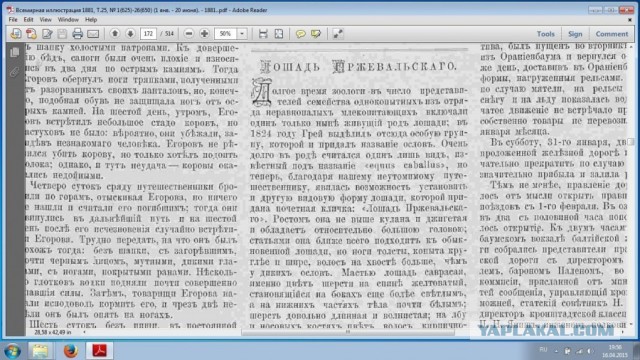Click the zoom value field showing 50%
The image size is (640, 360).
click(x=226, y=33)
